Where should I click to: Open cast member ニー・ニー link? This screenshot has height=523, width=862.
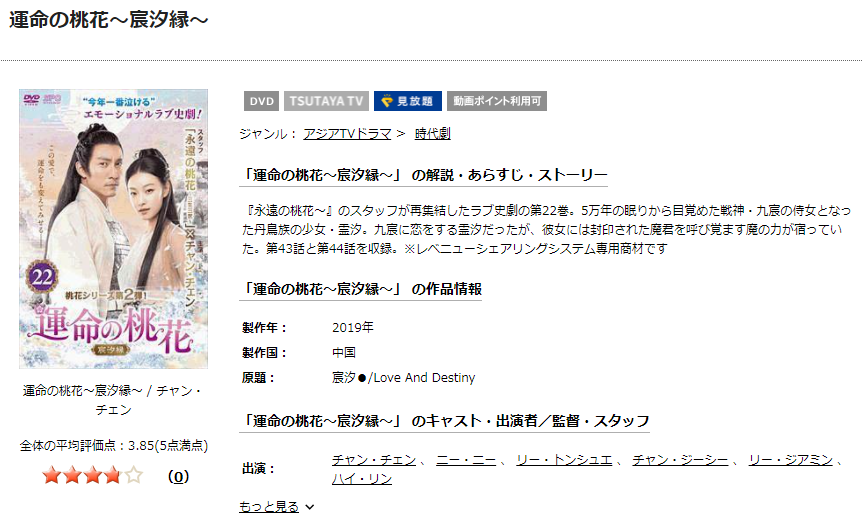tap(466, 460)
